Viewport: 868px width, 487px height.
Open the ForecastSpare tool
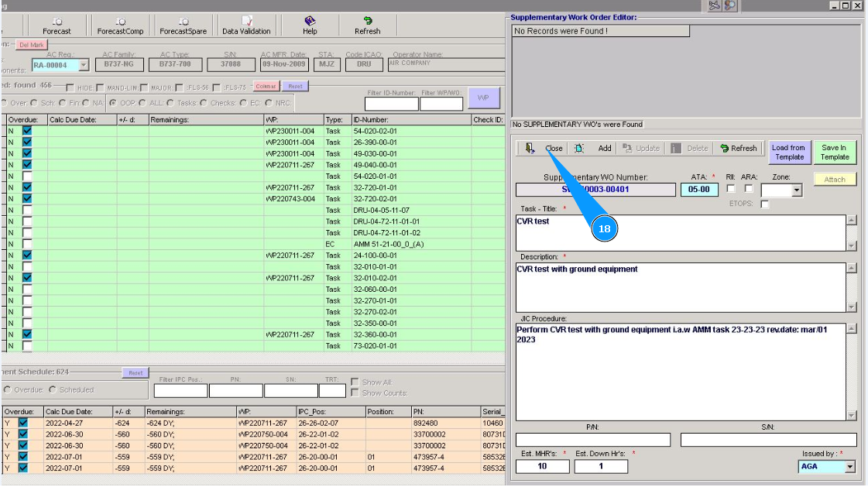click(x=183, y=24)
